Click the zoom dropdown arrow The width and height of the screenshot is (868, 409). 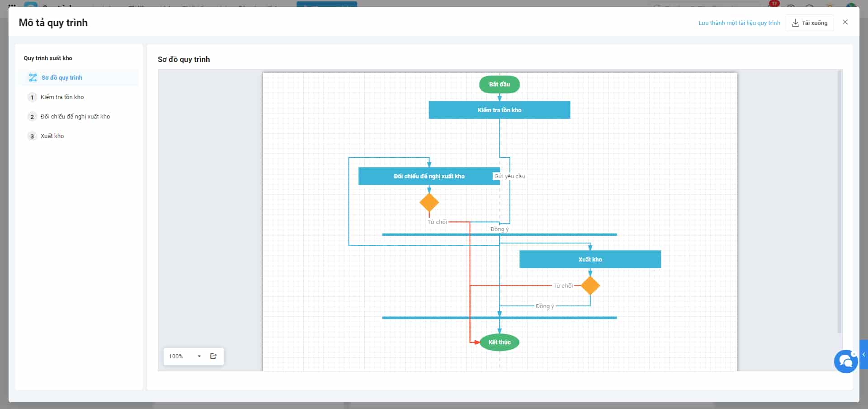(199, 356)
